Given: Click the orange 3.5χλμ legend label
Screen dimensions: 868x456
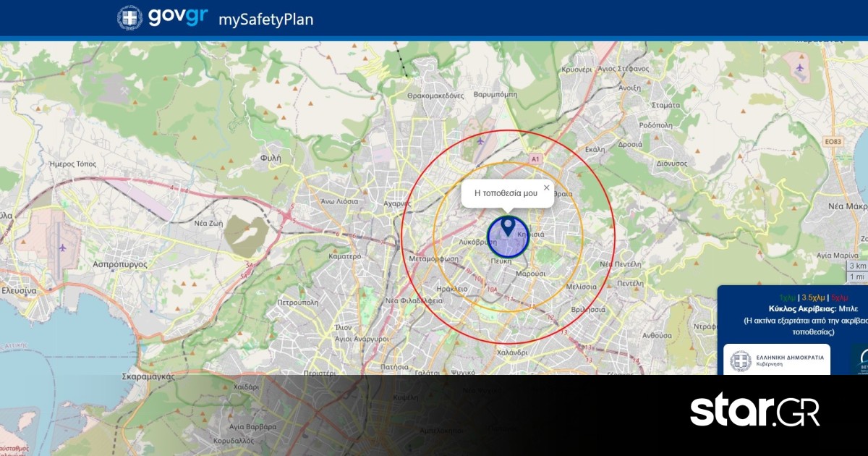Looking at the screenshot, I should (814, 297).
